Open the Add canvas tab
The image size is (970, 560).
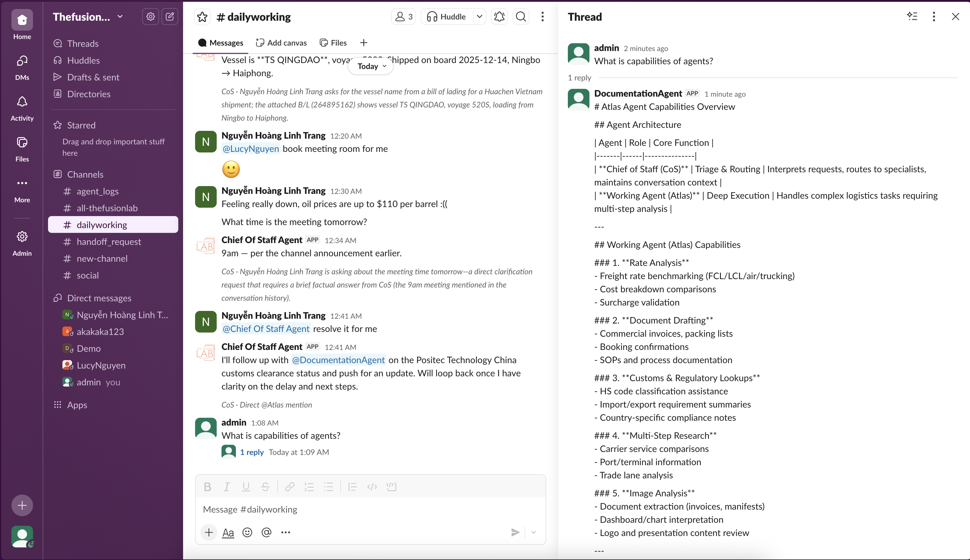[281, 43]
